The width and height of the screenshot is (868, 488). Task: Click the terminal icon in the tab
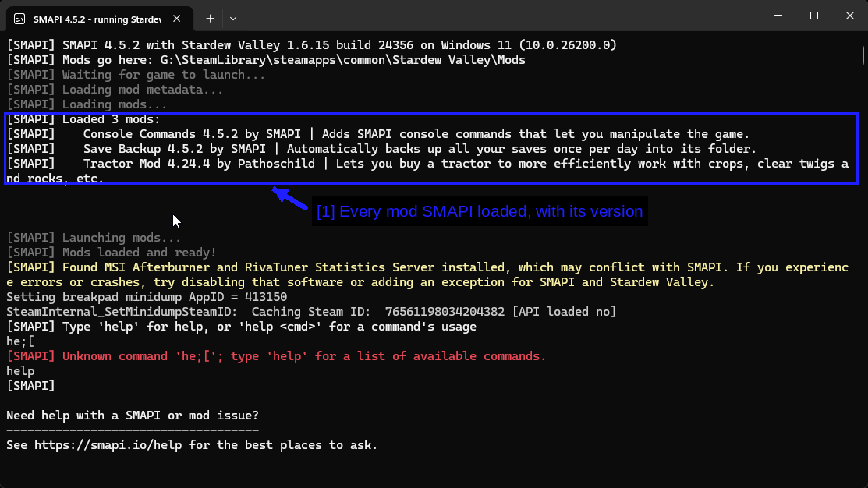coord(19,19)
